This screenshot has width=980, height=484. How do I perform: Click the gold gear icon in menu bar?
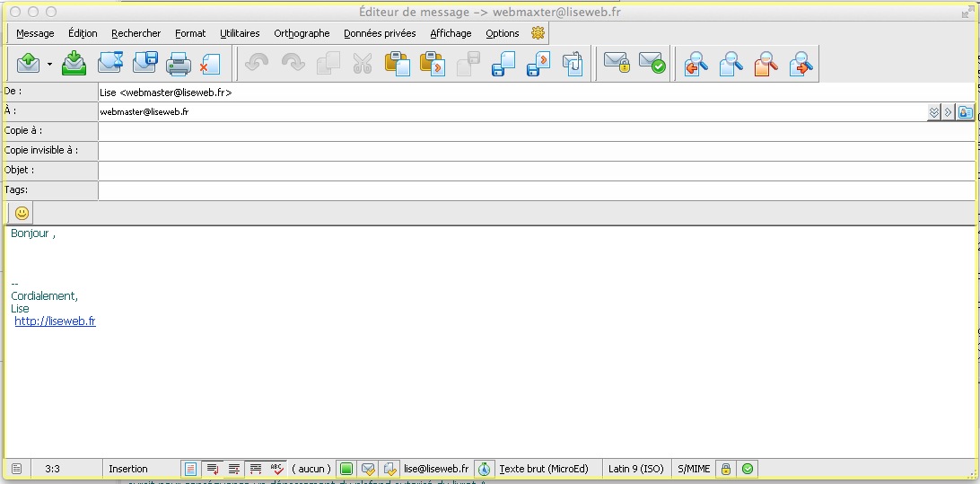pyautogui.click(x=538, y=33)
